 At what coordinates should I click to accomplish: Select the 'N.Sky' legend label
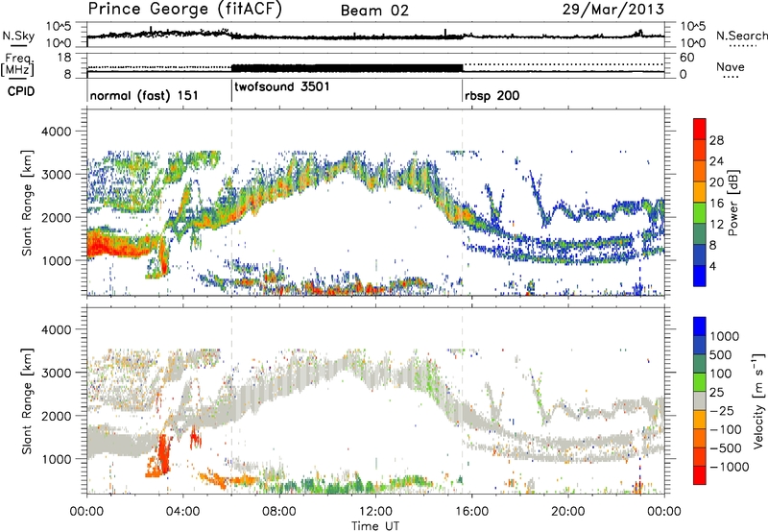coord(18,36)
